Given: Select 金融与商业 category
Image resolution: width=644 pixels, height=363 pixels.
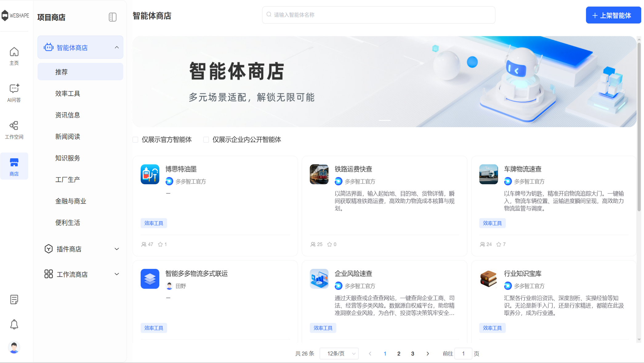Looking at the screenshot, I should pyautogui.click(x=80, y=201).
